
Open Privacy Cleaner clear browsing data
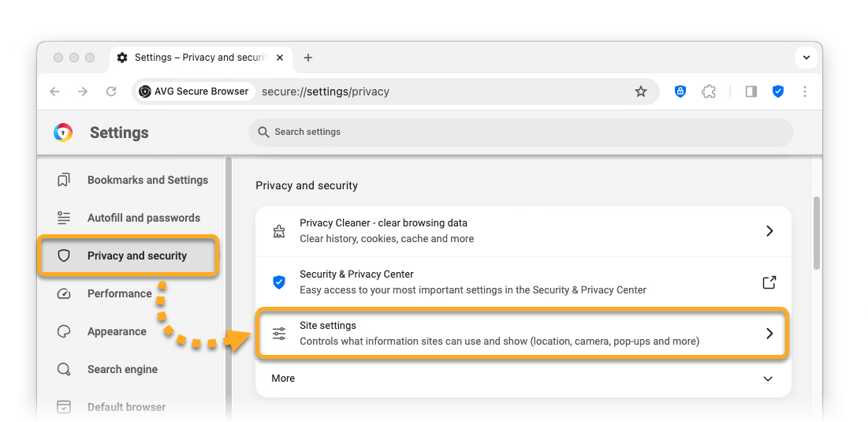[522, 231]
